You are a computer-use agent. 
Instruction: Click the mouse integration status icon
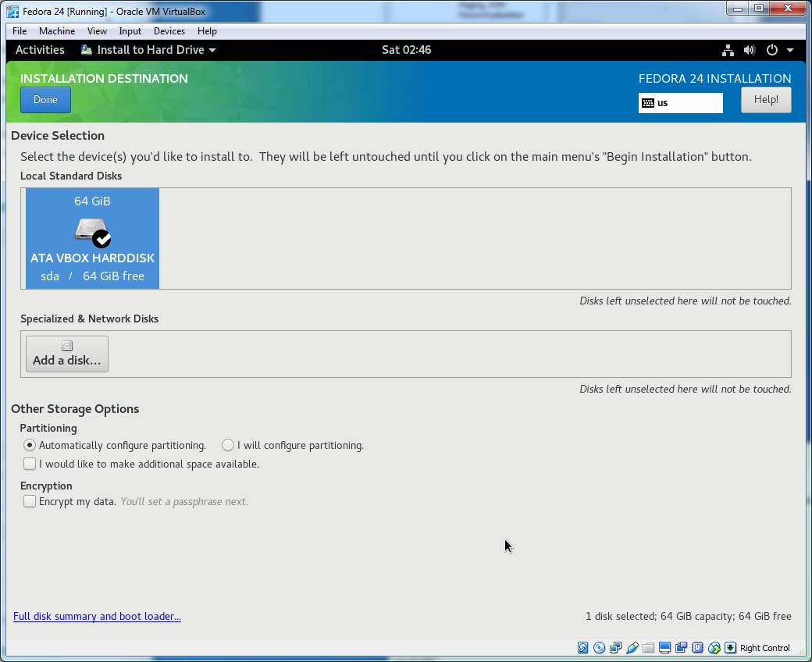714,647
